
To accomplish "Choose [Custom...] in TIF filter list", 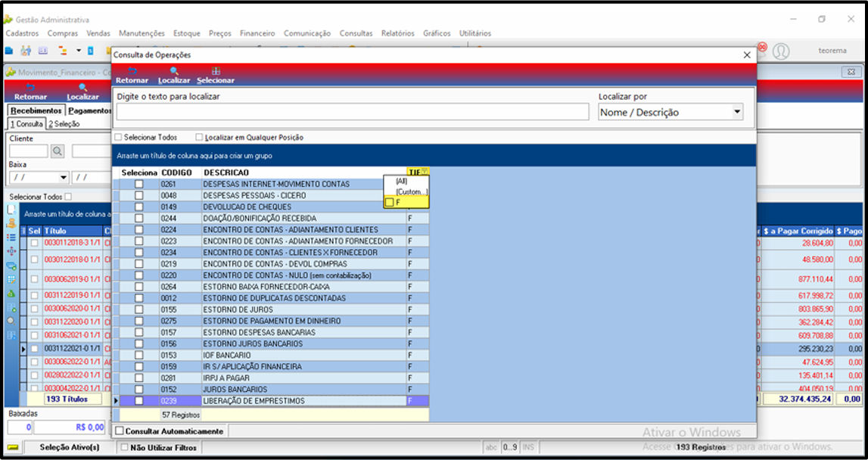I will (x=412, y=191).
